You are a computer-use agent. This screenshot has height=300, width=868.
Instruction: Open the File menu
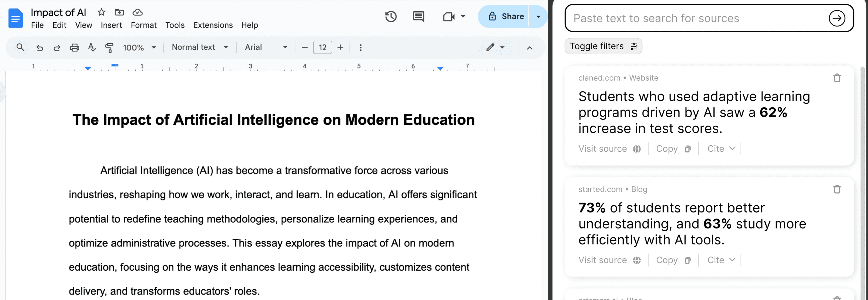point(37,25)
